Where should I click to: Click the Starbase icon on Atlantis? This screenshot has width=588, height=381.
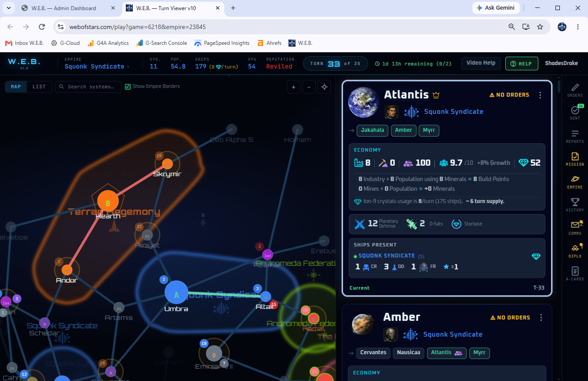457,224
